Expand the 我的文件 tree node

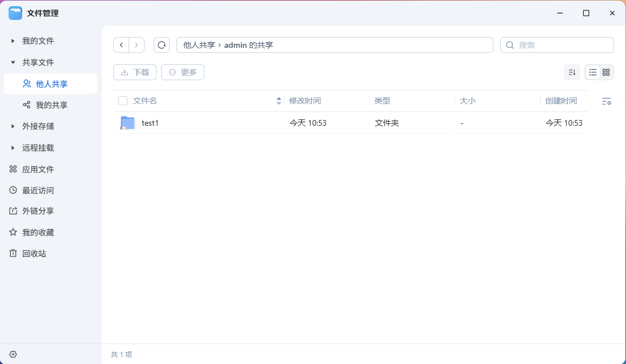[x=13, y=41]
